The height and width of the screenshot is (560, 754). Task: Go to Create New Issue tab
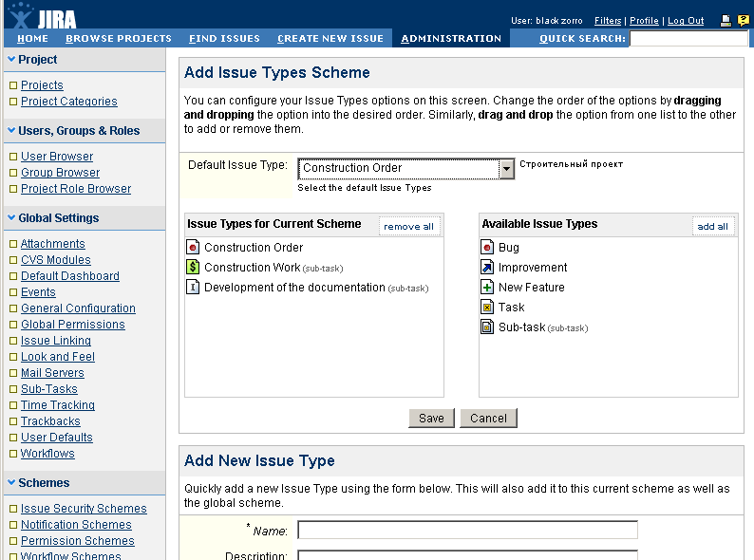pos(330,39)
